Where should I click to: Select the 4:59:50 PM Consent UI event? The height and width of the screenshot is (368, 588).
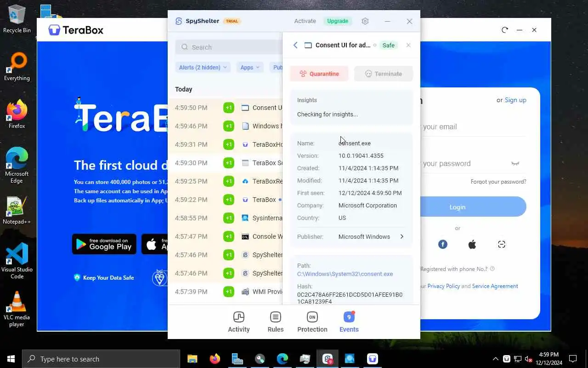click(225, 108)
